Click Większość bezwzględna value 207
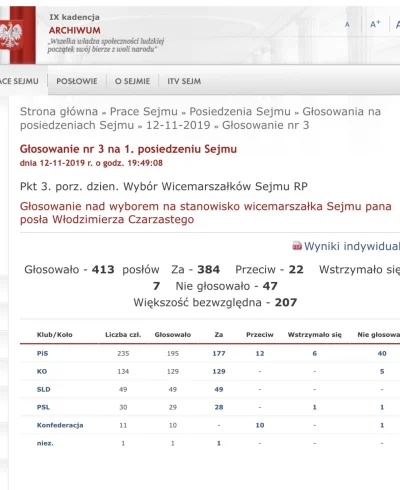Viewport: 400px width, 490px height. (286, 302)
